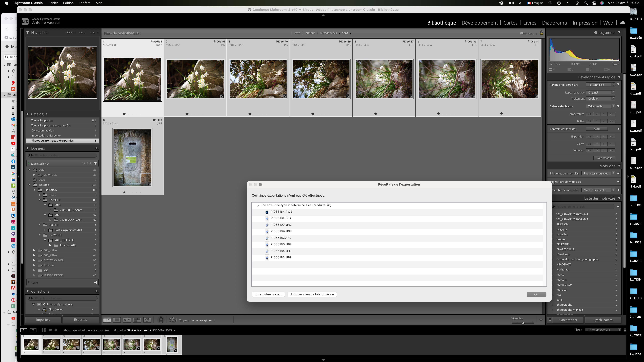
Task: Click Lrc logo identity plate
Action: (25, 21)
